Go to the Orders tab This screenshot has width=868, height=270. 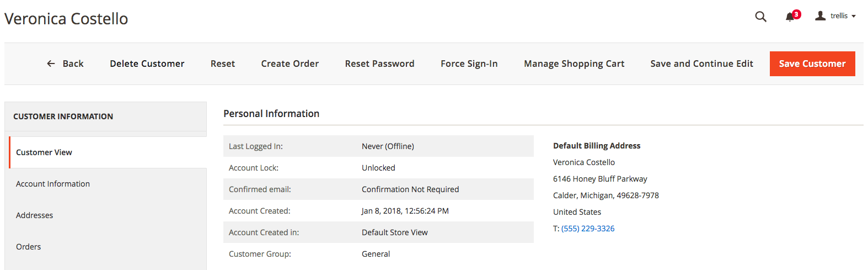tap(108, 247)
